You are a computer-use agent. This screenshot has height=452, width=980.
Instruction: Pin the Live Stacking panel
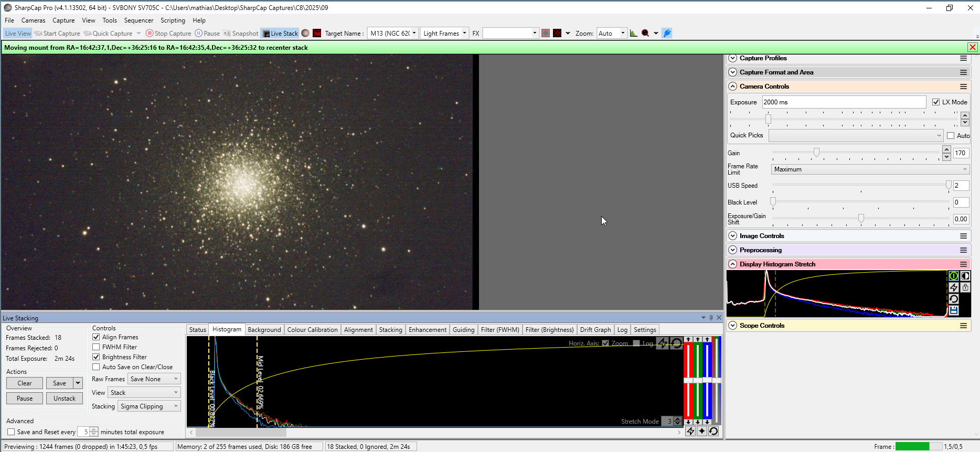coord(711,318)
